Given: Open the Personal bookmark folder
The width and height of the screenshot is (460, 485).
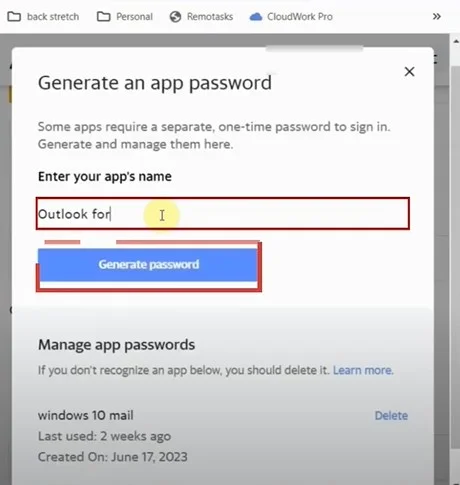Looking at the screenshot, I should (125, 16).
